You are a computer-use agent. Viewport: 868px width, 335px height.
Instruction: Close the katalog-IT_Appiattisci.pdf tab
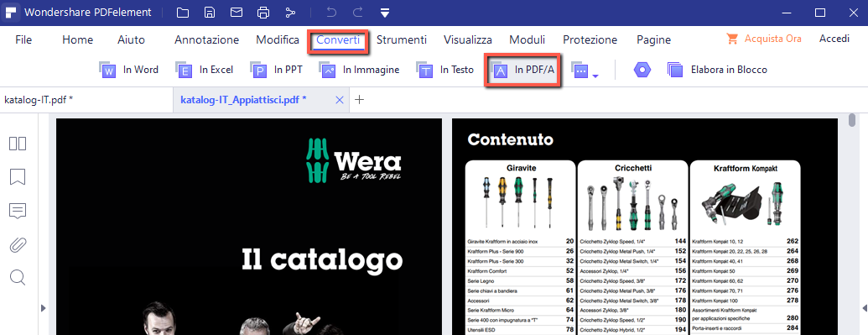[340, 100]
